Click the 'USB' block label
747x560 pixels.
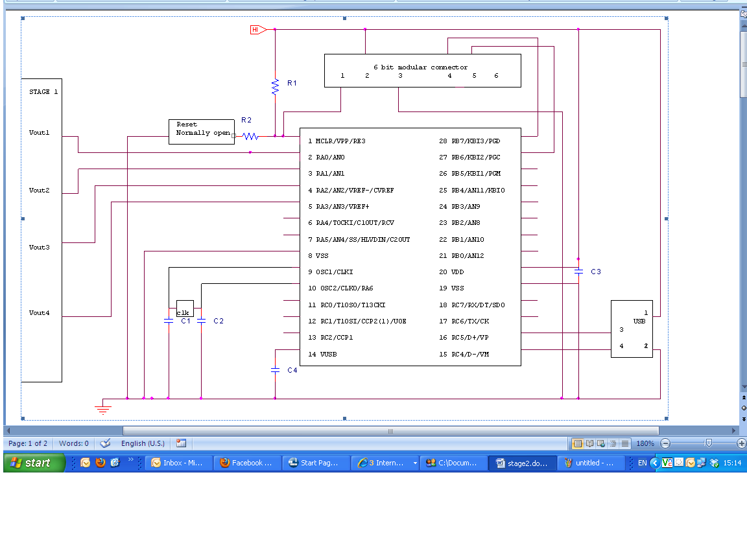tap(639, 321)
